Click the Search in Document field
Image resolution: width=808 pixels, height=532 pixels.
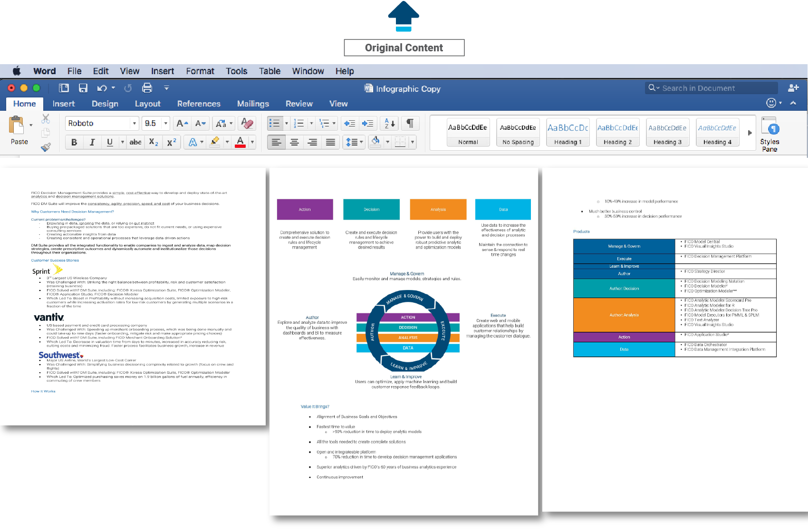point(711,88)
